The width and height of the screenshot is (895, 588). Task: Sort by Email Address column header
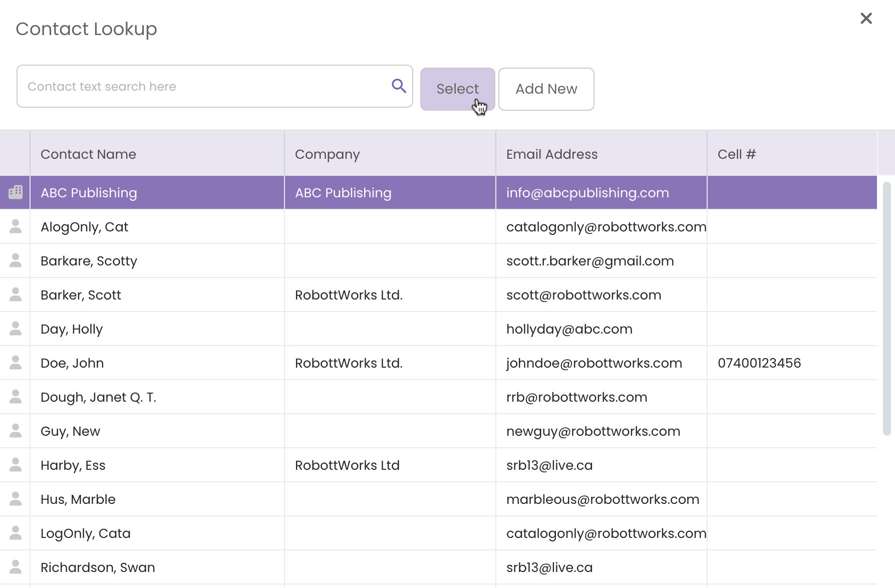602,154
